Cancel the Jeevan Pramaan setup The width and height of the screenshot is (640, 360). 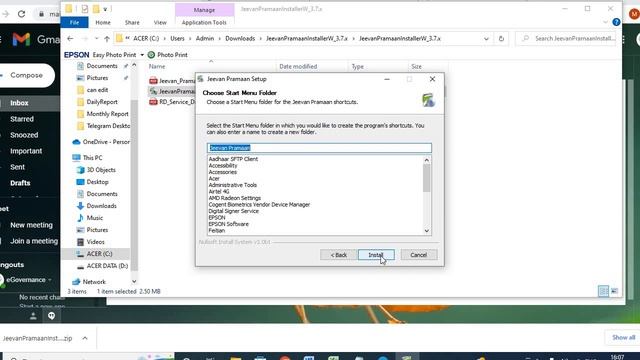419,255
